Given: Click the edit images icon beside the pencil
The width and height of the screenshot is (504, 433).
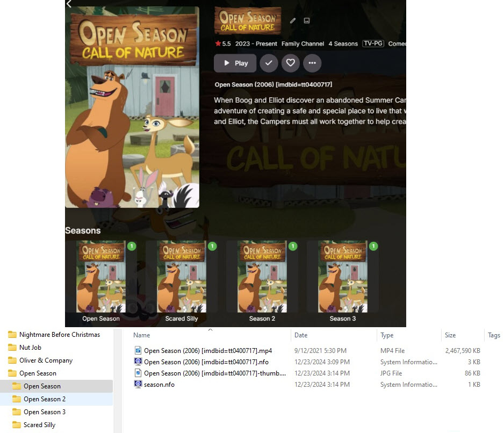Looking at the screenshot, I should (307, 20).
